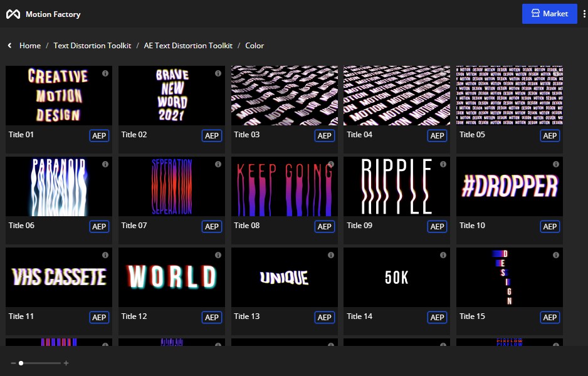Viewport: 588px width, 376px height.
Task: Click the AEP badge for Title 08
Action: [324, 226]
